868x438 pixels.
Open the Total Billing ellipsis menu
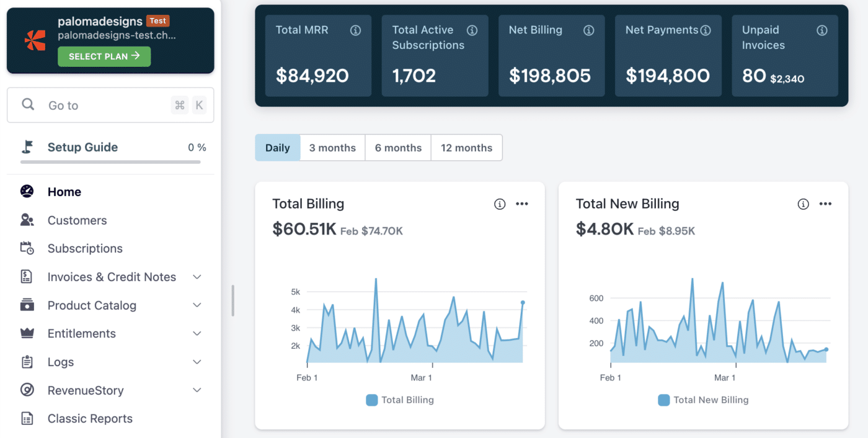tap(522, 203)
